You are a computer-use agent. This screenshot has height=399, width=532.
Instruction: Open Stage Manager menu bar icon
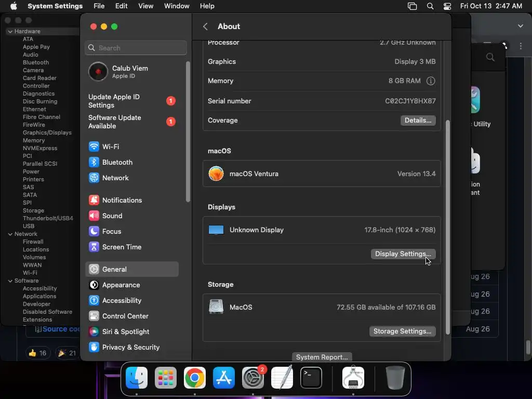point(412,6)
